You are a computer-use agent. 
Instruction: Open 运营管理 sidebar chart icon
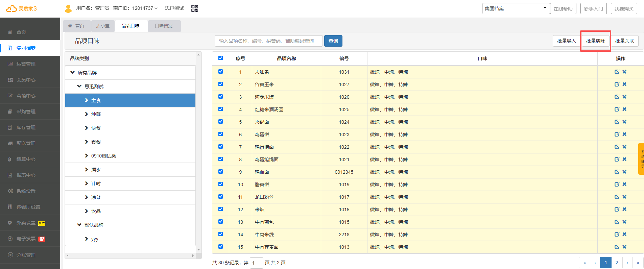(10, 64)
